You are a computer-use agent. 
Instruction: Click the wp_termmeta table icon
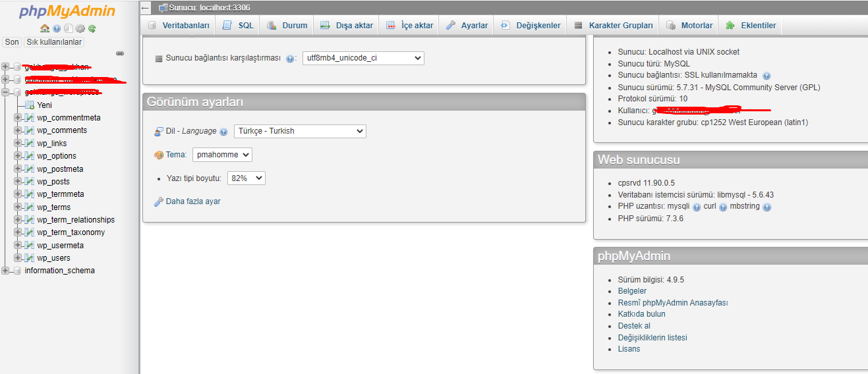click(x=29, y=194)
